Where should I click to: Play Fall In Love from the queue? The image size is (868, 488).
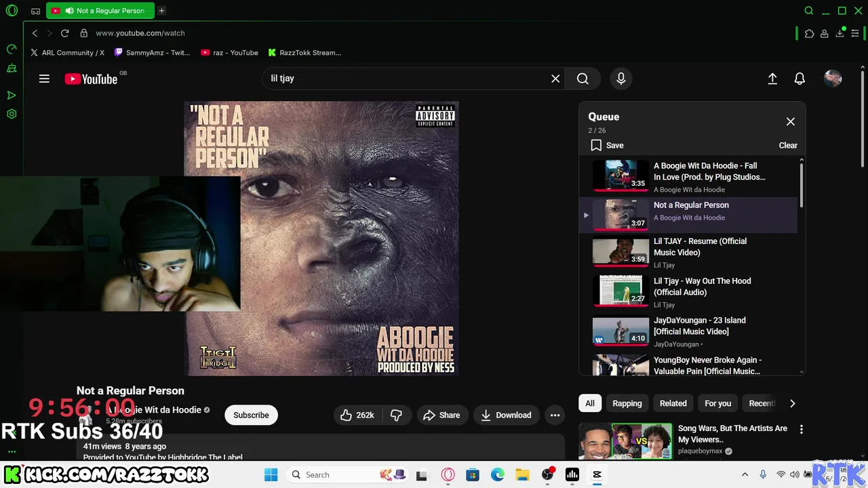(688, 176)
